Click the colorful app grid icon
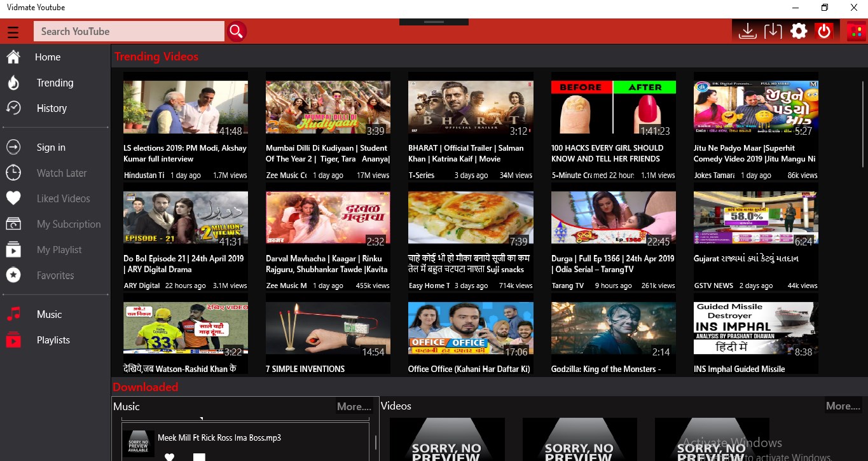 click(x=857, y=31)
